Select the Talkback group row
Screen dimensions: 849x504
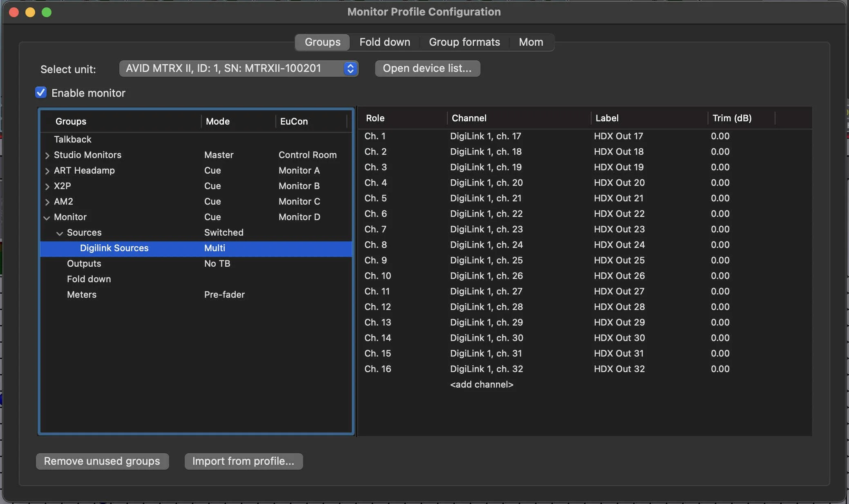[x=73, y=139]
